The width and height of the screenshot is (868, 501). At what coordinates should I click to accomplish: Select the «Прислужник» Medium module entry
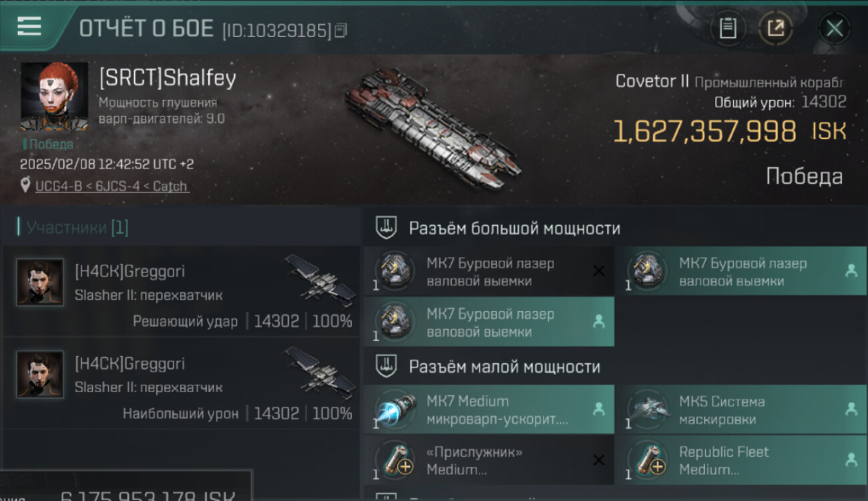click(489, 460)
